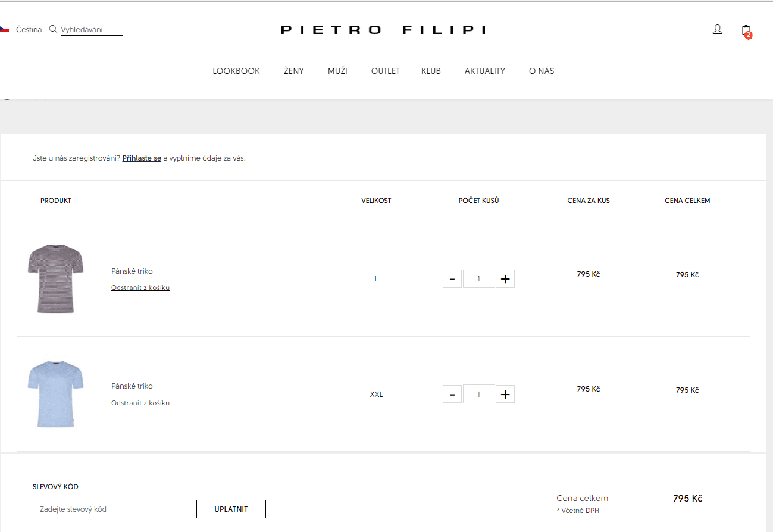Increase quantity of size L shirt

click(x=505, y=279)
